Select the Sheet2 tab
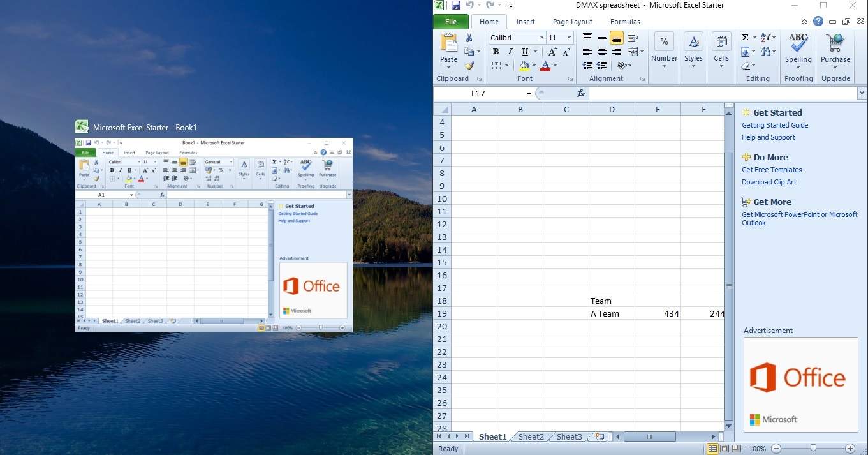Image resolution: width=868 pixels, height=455 pixels. 529,436
